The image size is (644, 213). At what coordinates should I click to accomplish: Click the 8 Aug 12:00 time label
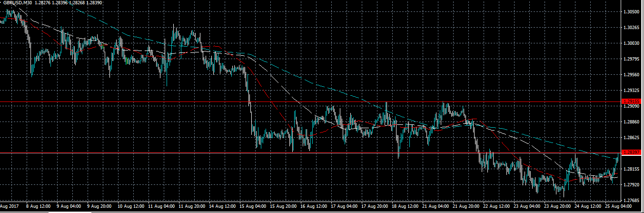click(x=40, y=207)
